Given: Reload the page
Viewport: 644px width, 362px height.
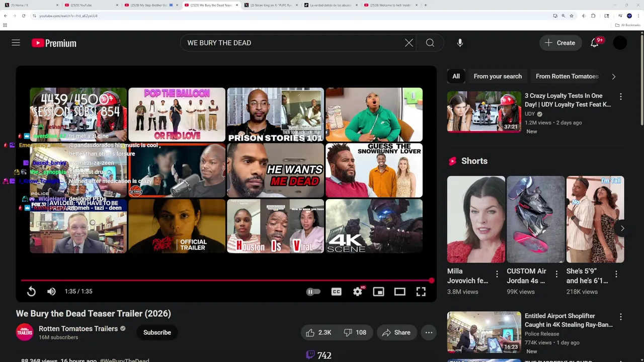Looking at the screenshot, I should coord(23,16).
